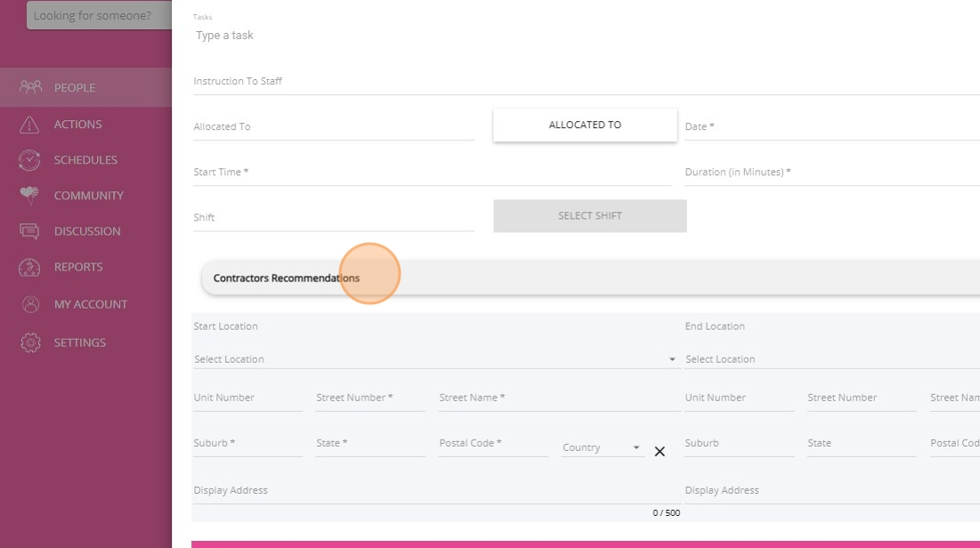Open the End Location select dropdown

828,359
